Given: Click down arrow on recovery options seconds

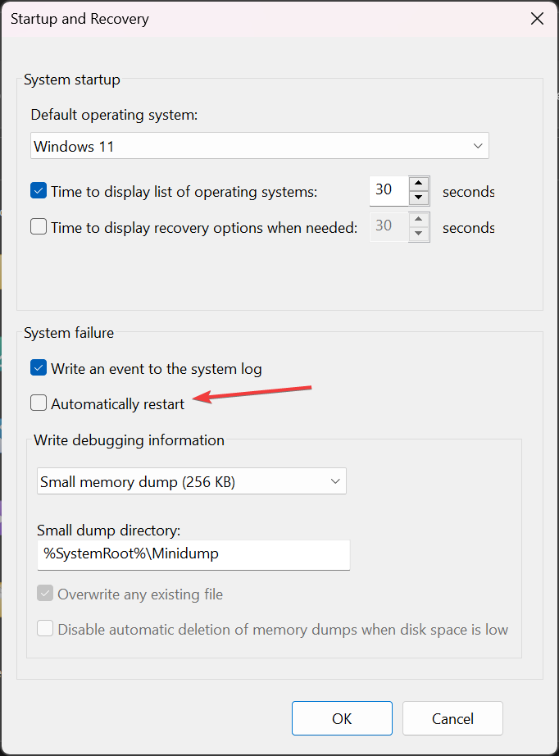Looking at the screenshot, I should 419,234.
